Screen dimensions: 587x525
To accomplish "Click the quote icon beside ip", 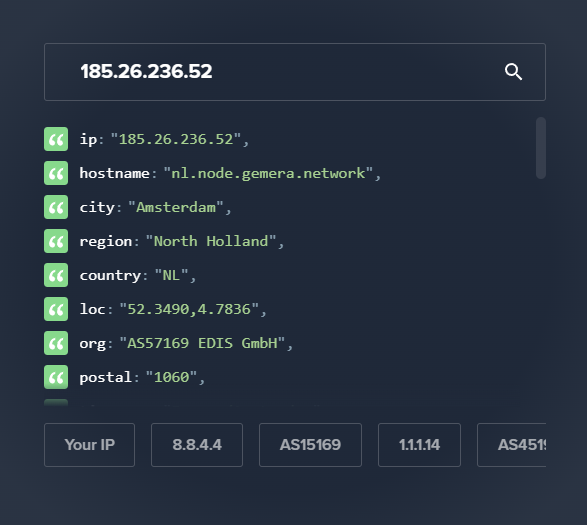I will click(56, 139).
